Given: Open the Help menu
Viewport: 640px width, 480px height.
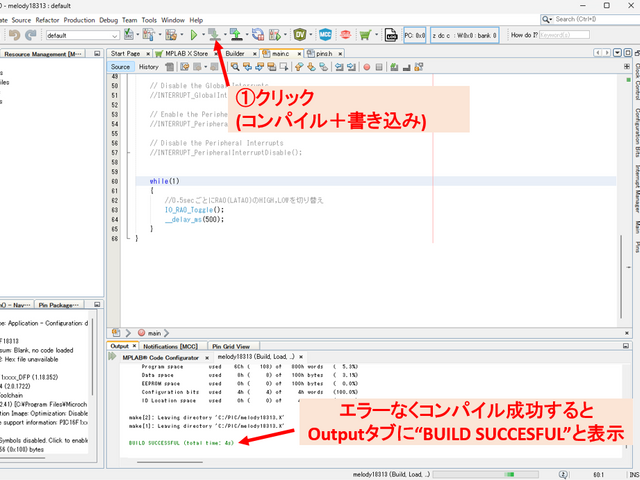Looking at the screenshot, I should pos(196,20).
